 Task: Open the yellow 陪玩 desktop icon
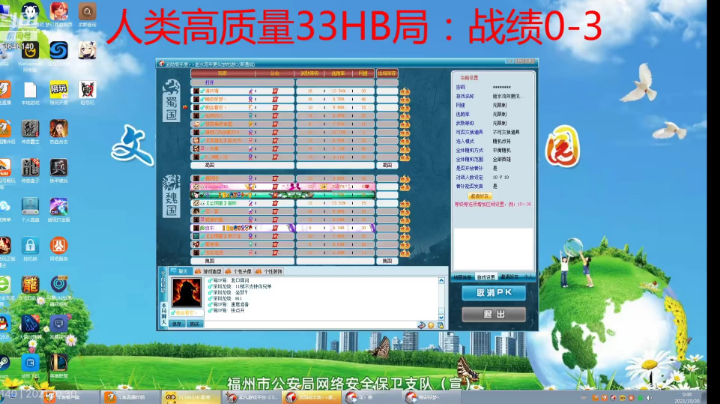(59, 90)
